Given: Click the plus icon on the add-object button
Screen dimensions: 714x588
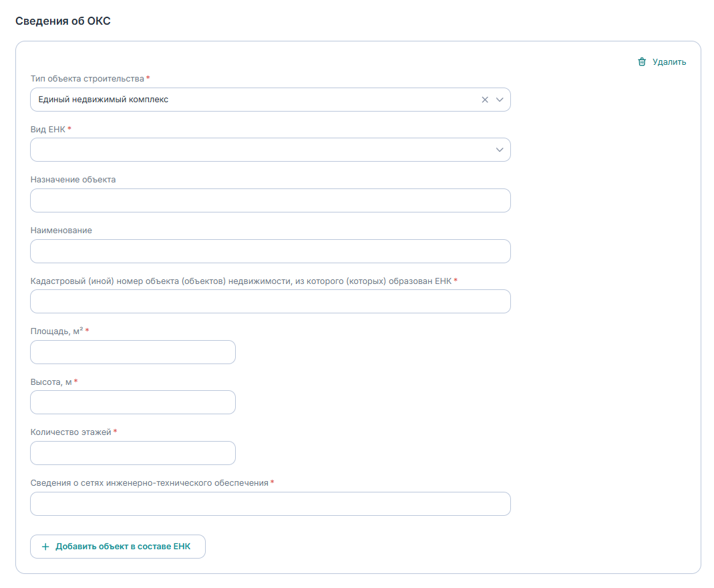Looking at the screenshot, I should (45, 547).
